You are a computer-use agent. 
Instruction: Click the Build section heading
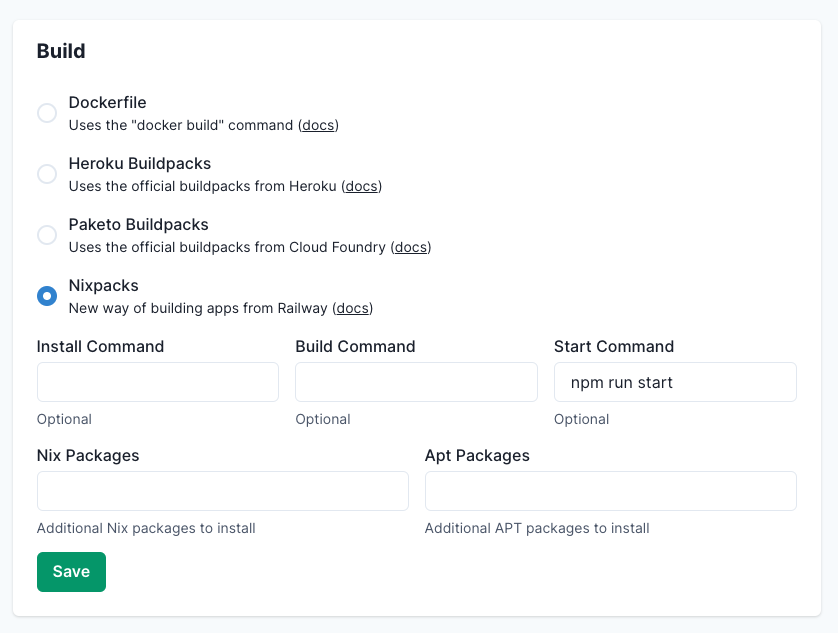pyautogui.click(x=60, y=50)
